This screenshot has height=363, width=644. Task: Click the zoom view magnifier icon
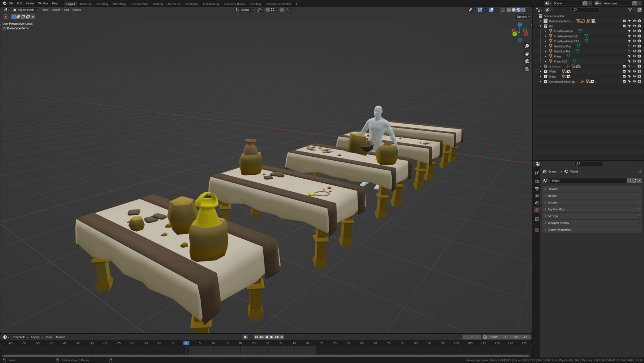(526, 46)
